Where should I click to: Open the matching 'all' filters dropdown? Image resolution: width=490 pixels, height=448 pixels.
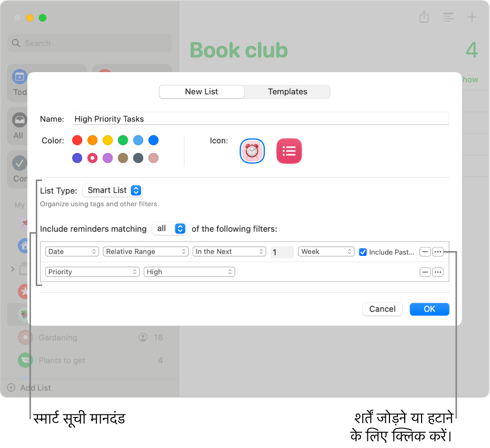point(169,228)
